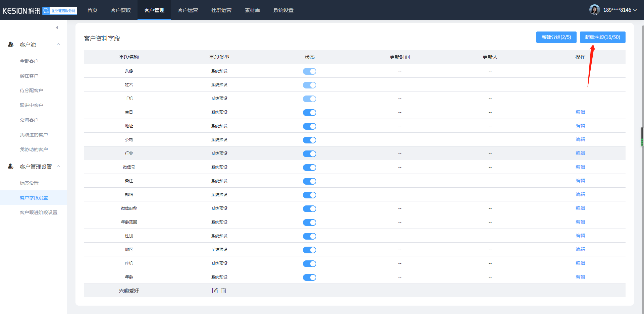
Task: Toggle the 年龄 field status switch
Action: tap(309, 277)
